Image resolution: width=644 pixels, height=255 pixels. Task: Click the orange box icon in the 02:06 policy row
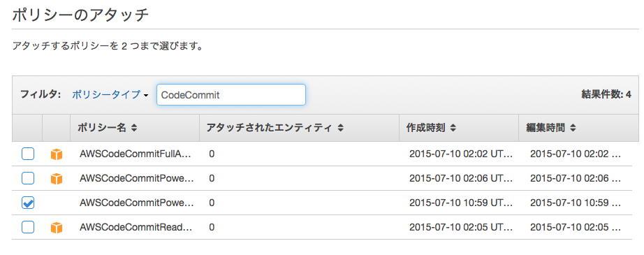[57, 179]
